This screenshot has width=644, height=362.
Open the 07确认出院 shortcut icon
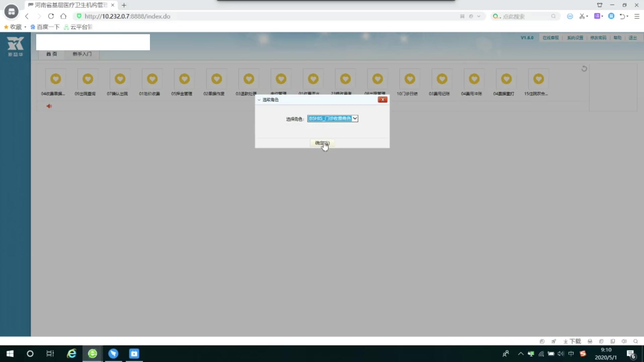[x=120, y=79]
